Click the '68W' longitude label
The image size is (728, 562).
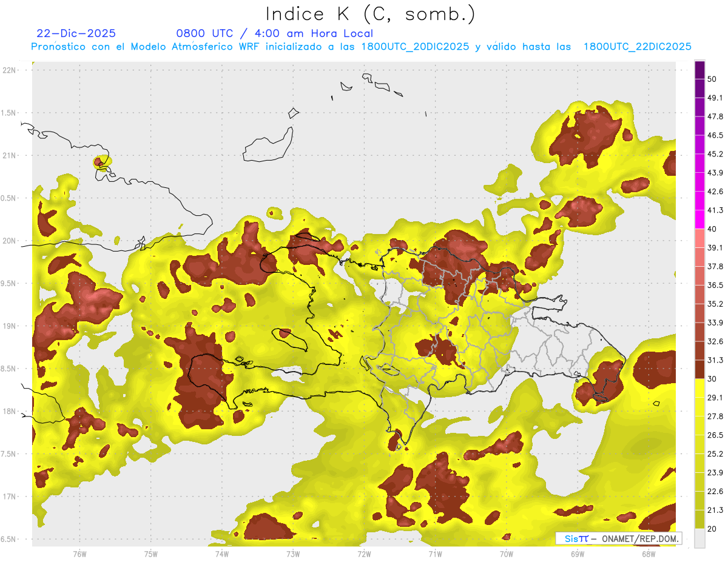649,554
